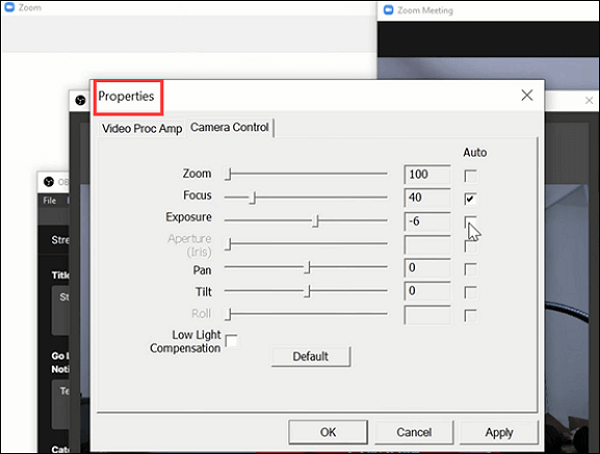This screenshot has width=600, height=454.
Task: Click the OBS logo icon in title bar
Action: [46, 182]
